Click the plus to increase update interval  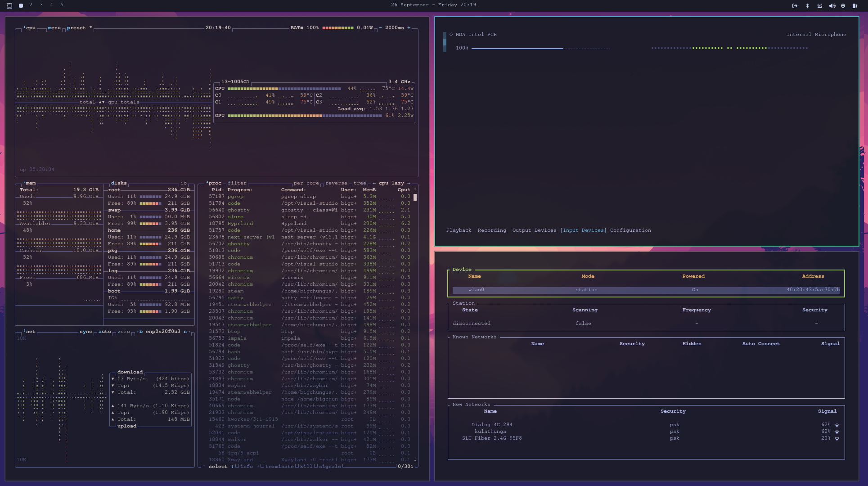pos(409,28)
